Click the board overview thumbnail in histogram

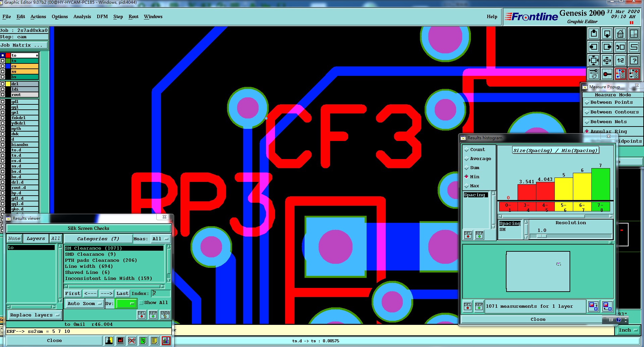[538, 271]
